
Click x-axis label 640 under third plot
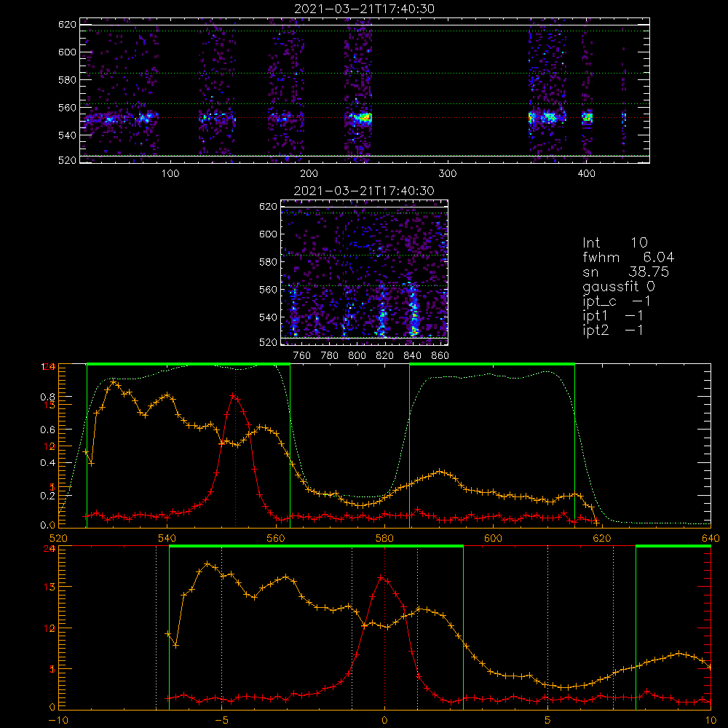click(711, 538)
